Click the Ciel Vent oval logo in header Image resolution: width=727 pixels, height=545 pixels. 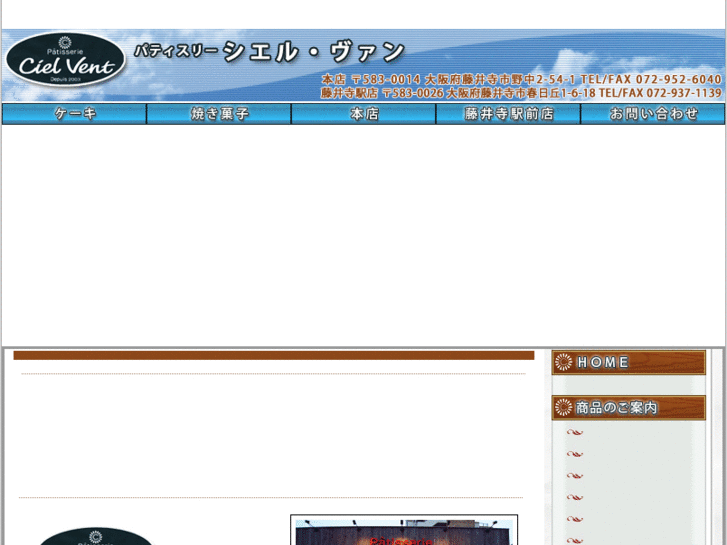65,59
